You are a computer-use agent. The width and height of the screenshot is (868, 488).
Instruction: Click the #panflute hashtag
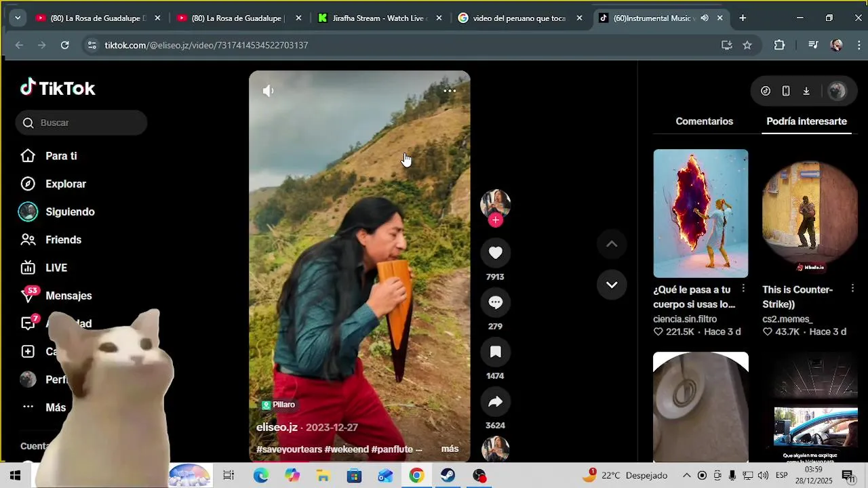point(393,449)
